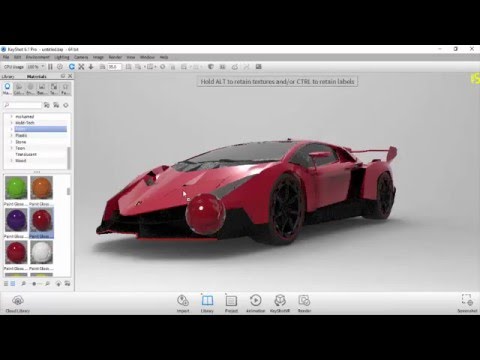
Task: Expand the Plastic folder
Action: pyautogui.click(x=12, y=135)
